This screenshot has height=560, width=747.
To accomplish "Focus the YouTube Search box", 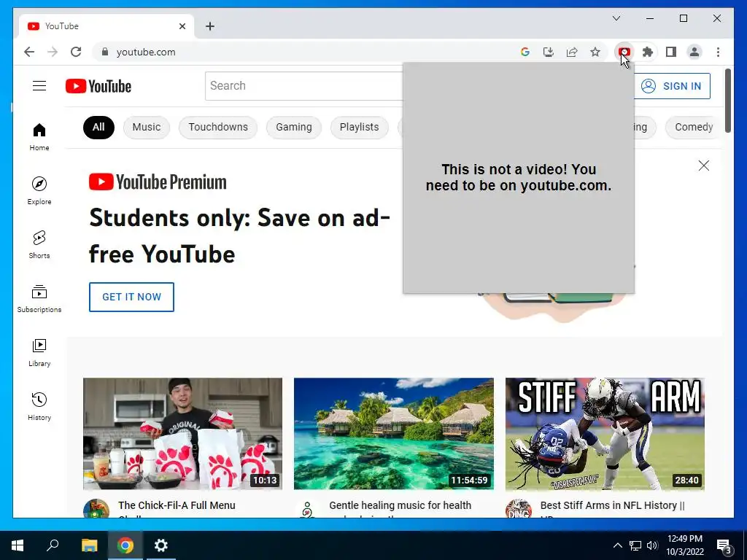I will tap(304, 86).
